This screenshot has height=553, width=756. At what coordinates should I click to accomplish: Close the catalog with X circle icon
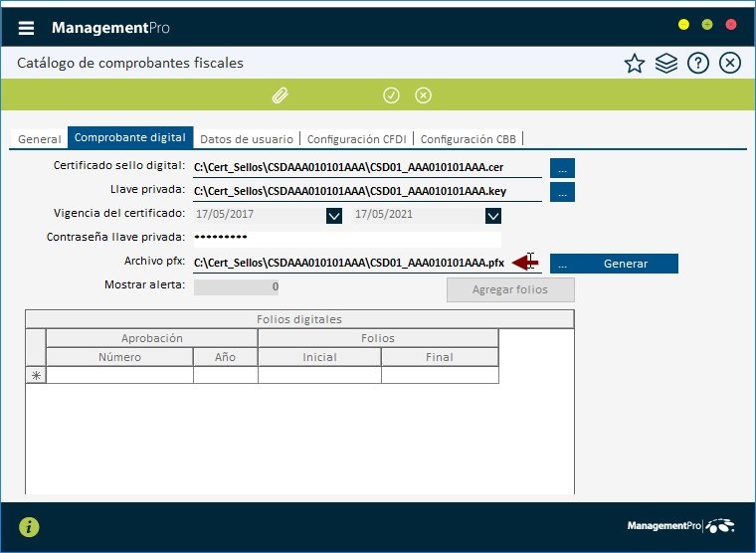729,64
